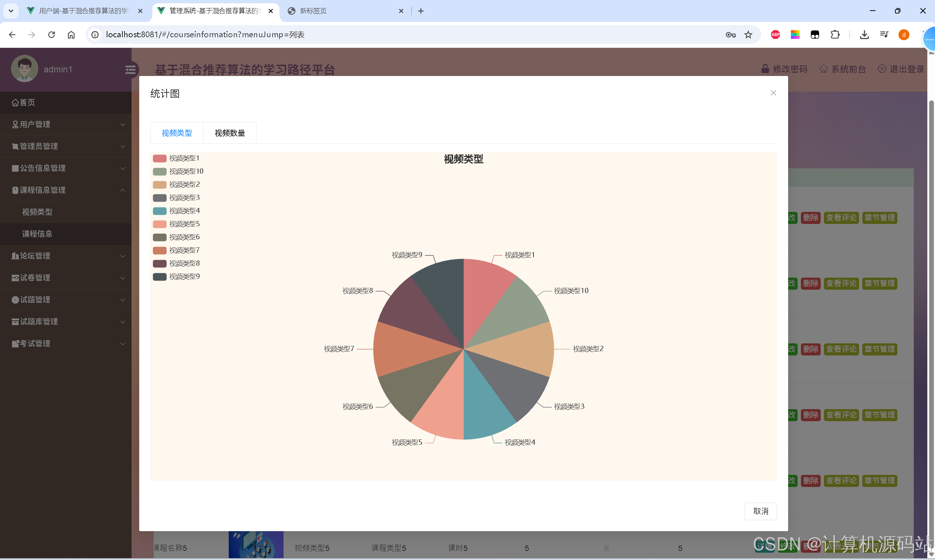
Task: Click the admin1 avatar image
Action: [24, 69]
